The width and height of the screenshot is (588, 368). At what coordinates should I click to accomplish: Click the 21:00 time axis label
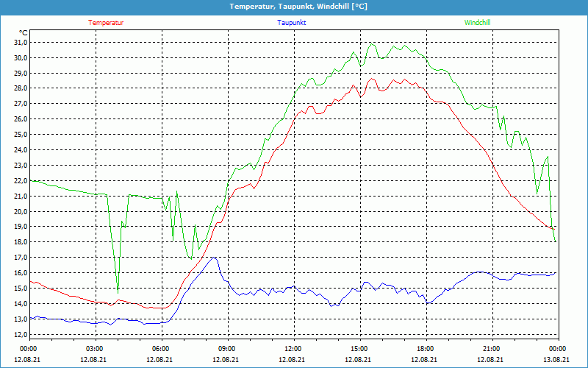pos(492,349)
